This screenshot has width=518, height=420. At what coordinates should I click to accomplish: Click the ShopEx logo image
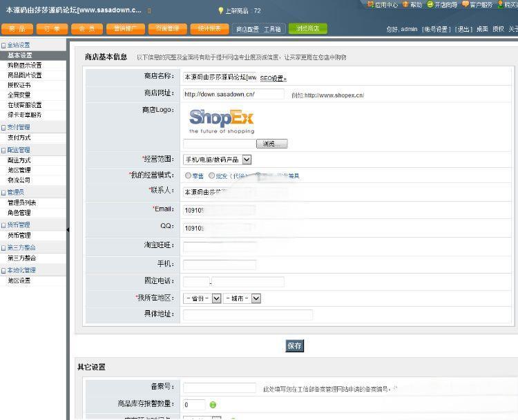click(x=222, y=120)
